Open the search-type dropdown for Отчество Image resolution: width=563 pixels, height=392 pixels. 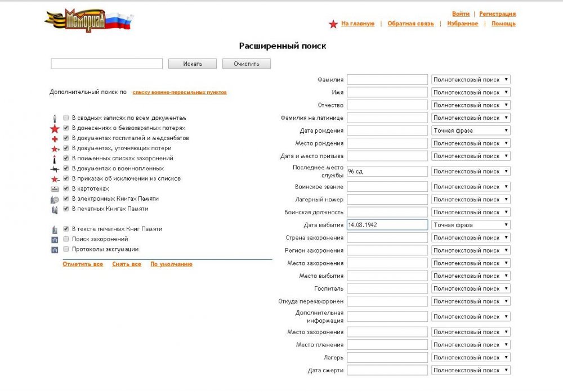tap(471, 105)
